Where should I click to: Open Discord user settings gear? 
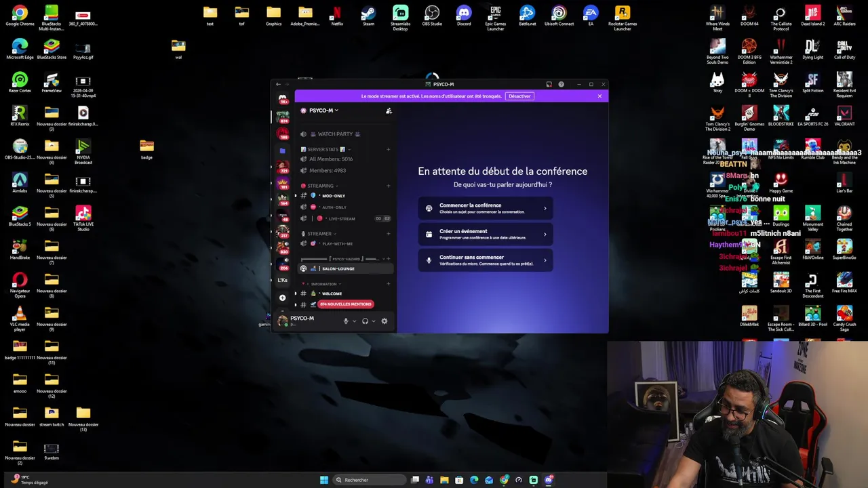[x=384, y=321]
